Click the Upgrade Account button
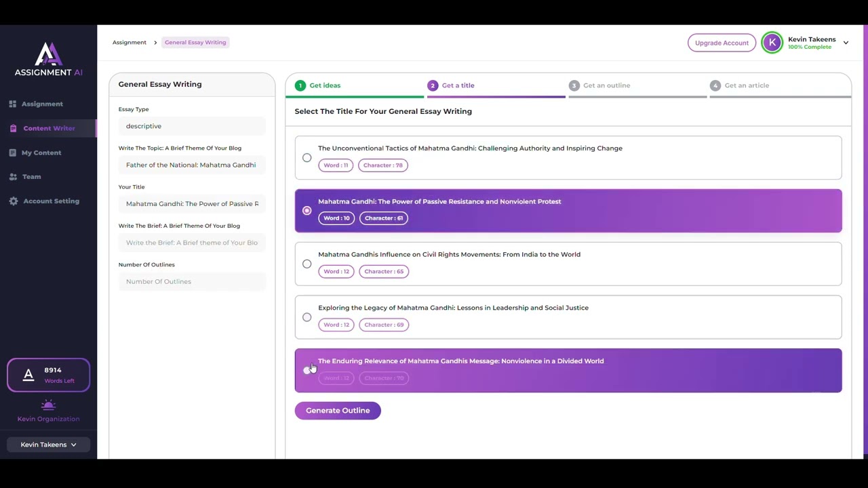The height and width of the screenshot is (488, 868). pyautogui.click(x=722, y=42)
